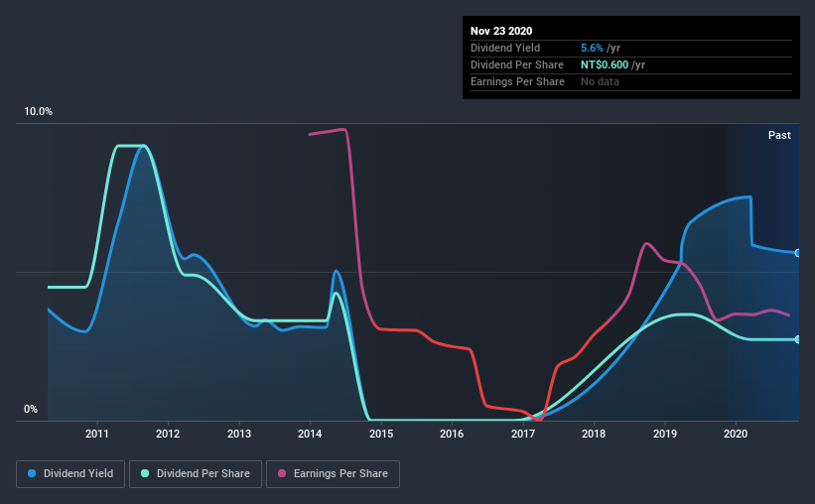Image resolution: width=815 pixels, height=504 pixels.
Task: Click the Past region label
Action: point(779,135)
